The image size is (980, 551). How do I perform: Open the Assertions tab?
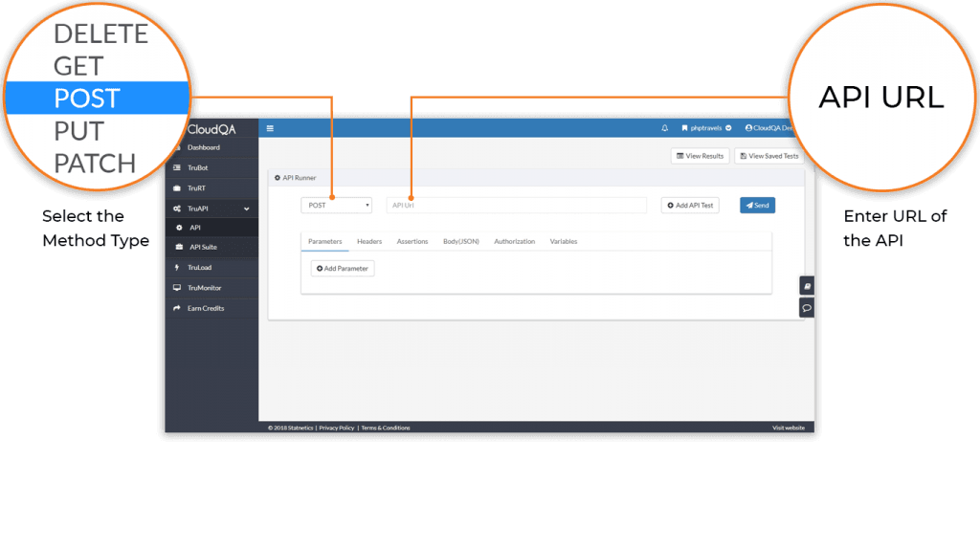[412, 242]
